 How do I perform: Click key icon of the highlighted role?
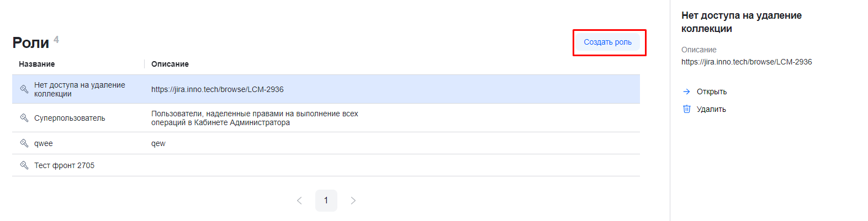pos(24,89)
